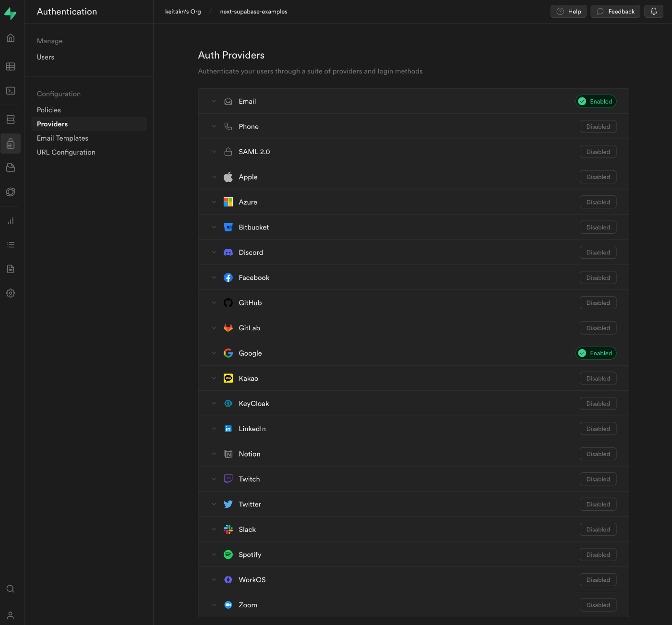Click the Twitter Disabled status badge

[x=598, y=505]
